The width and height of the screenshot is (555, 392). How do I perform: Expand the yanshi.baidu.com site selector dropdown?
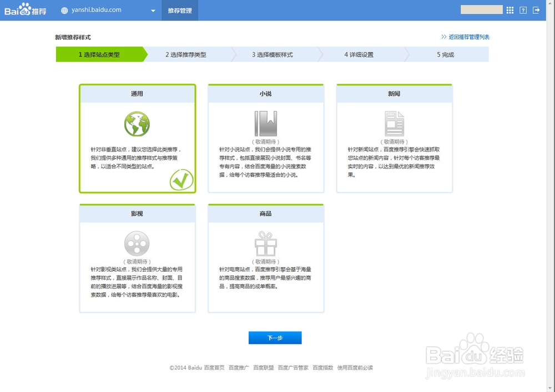click(x=153, y=10)
